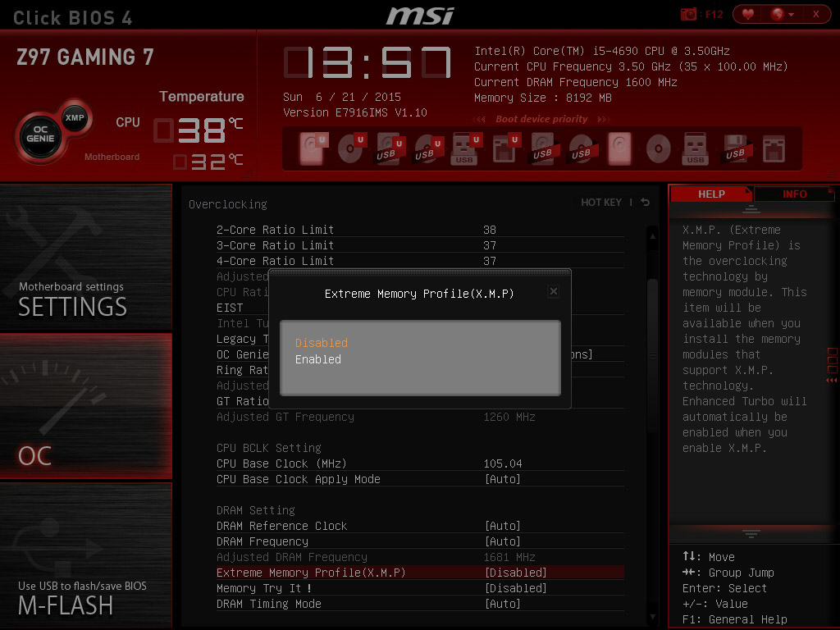The image size is (840, 630).
Task: Select the DRAM Timing Mode row label
Action: 269,604
